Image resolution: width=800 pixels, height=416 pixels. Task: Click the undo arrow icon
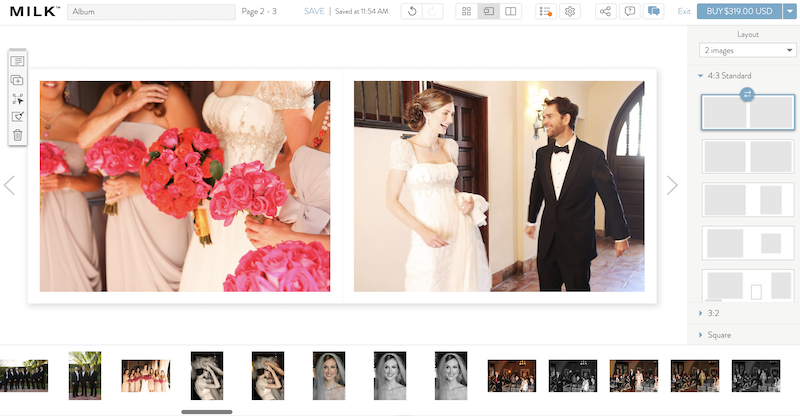point(413,11)
